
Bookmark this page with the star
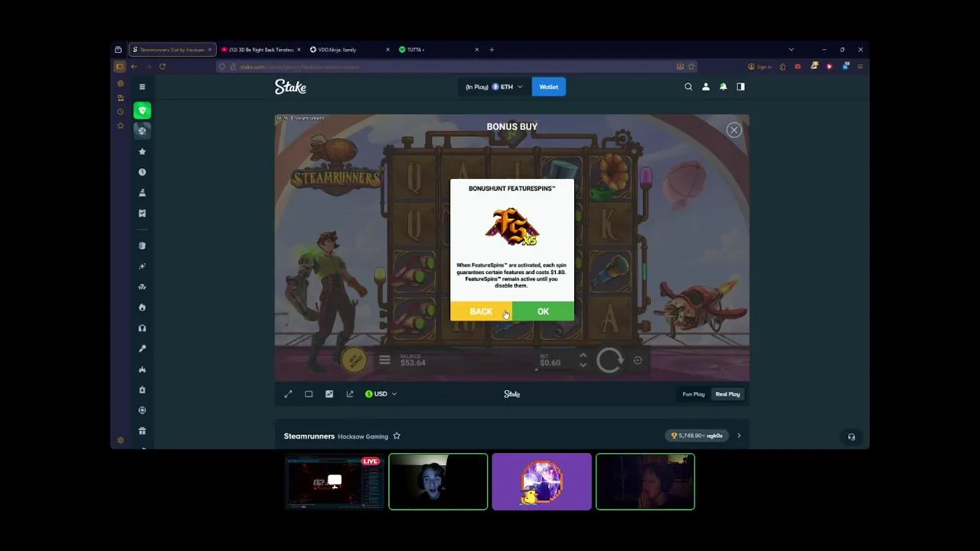691,67
